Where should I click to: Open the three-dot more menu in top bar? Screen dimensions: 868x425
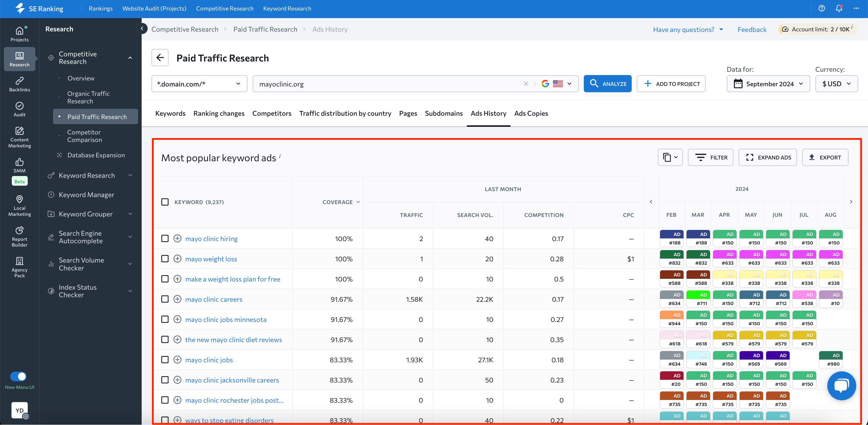coord(856,8)
